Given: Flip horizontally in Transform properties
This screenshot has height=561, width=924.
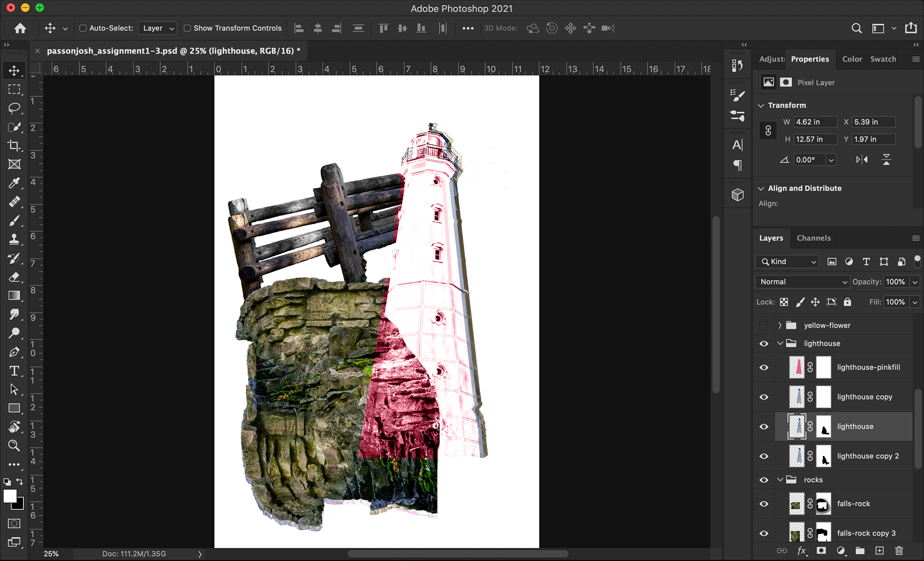Looking at the screenshot, I should (x=861, y=160).
